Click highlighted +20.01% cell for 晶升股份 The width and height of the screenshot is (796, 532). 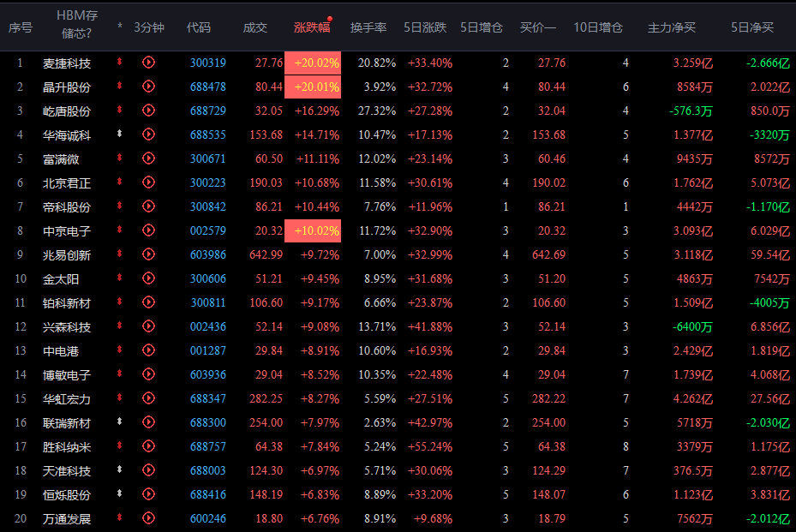313,87
